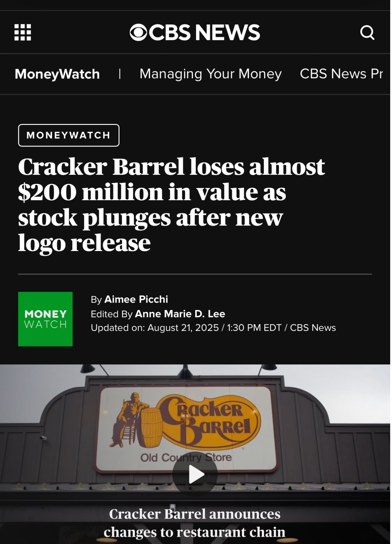392x544 pixels.
Task: Click the CBS NEWS wordmark text
Action: click(x=205, y=32)
